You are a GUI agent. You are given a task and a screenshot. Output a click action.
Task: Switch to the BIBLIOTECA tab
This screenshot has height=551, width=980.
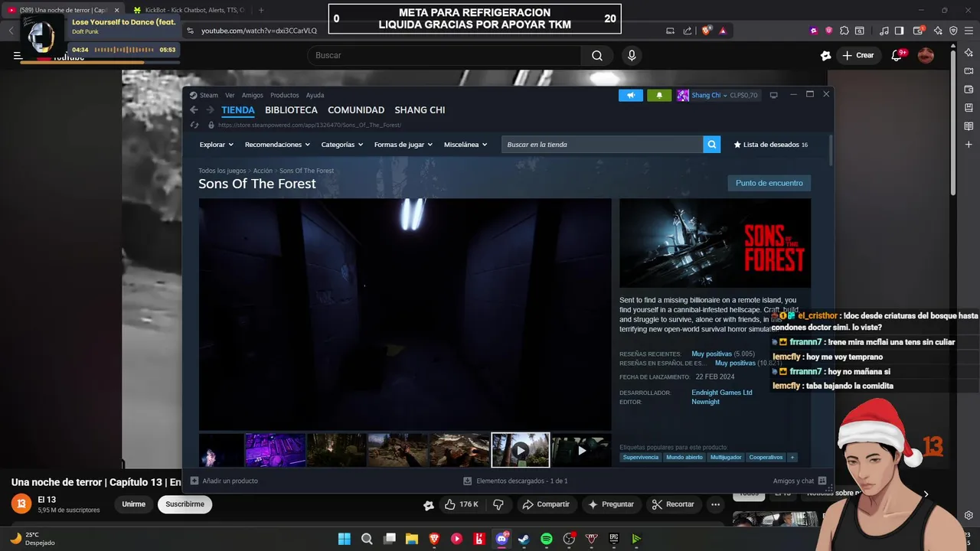coord(291,110)
